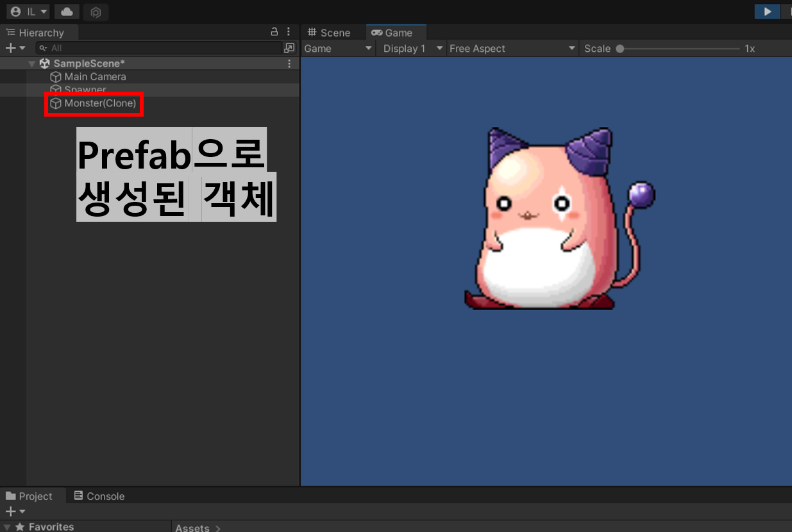Image resolution: width=792 pixels, height=532 pixels.
Task: Open the Console tab
Action: tap(99, 496)
